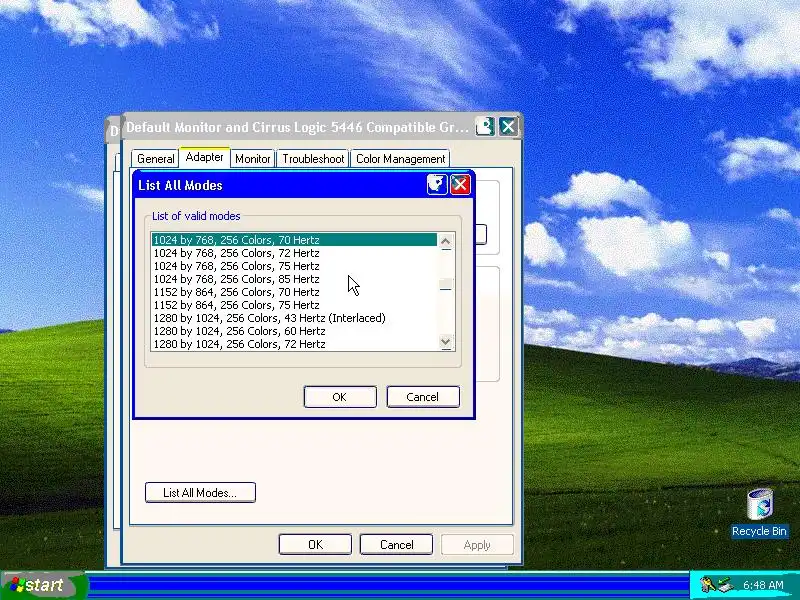Select 1024 by 768, 256 Colors, 75 Hertz

point(294,266)
